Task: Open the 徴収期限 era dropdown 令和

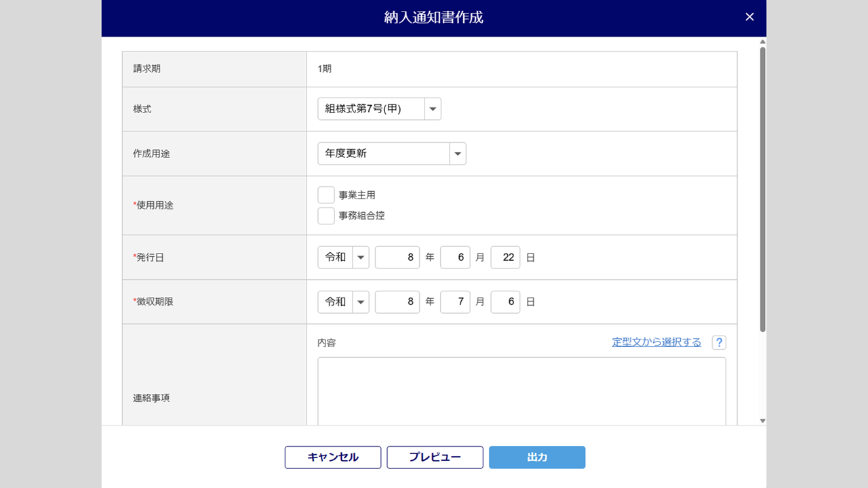Action: point(343,302)
